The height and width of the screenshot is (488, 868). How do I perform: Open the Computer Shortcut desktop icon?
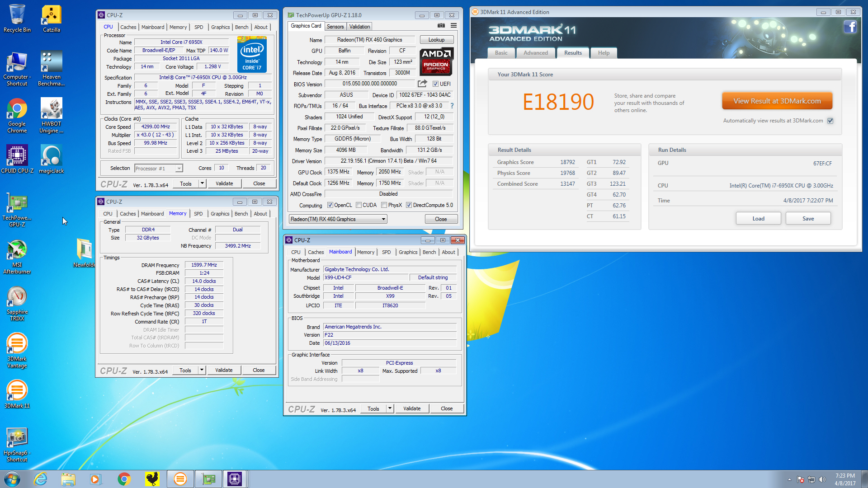click(17, 69)
